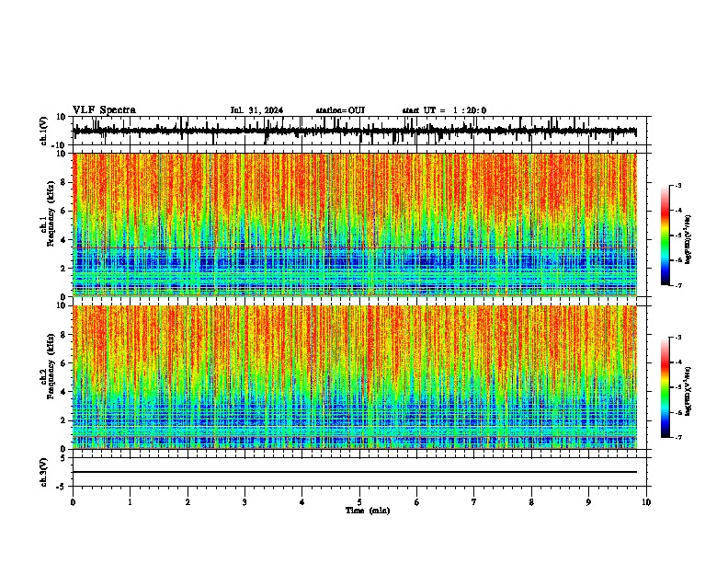Click the '-7' label on ch.2 color bar
The width and height of the screenshot is (728, 563).
pos(677,438)
